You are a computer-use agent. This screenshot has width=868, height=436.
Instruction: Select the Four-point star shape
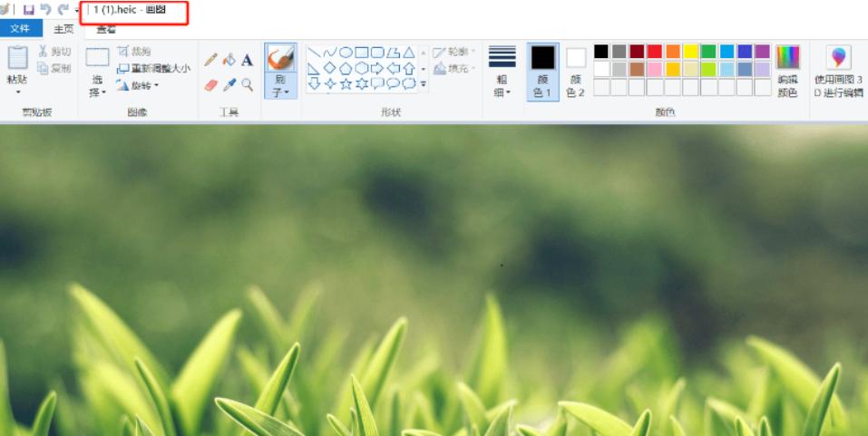pyautogui.click(x=330, y=84)
